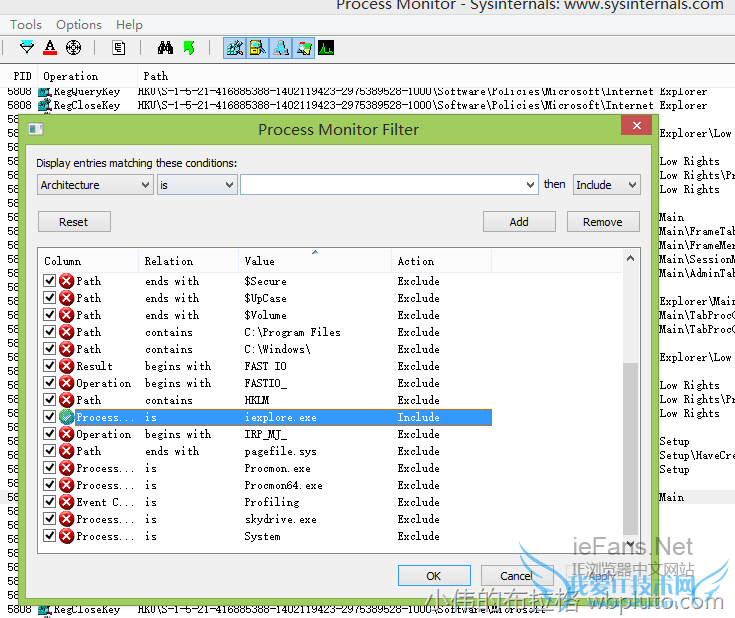Open the Include action dropdown
This screenshot has width=735, height=618.
(606, 185)
